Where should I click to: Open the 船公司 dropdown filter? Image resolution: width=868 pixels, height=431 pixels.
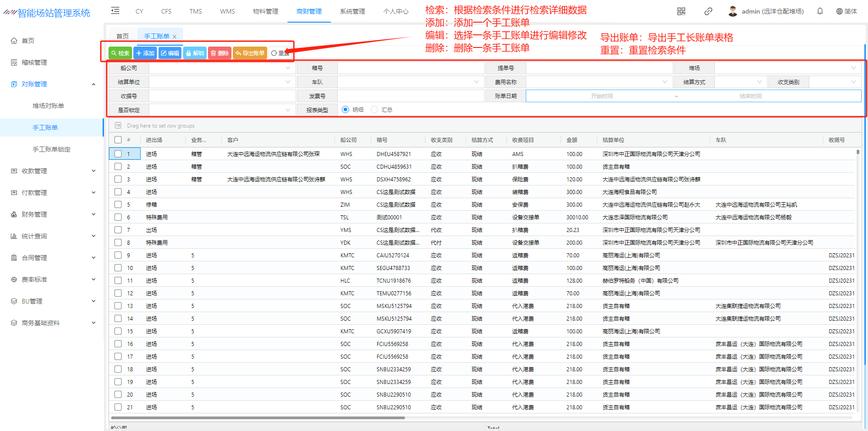pos(222,68)
